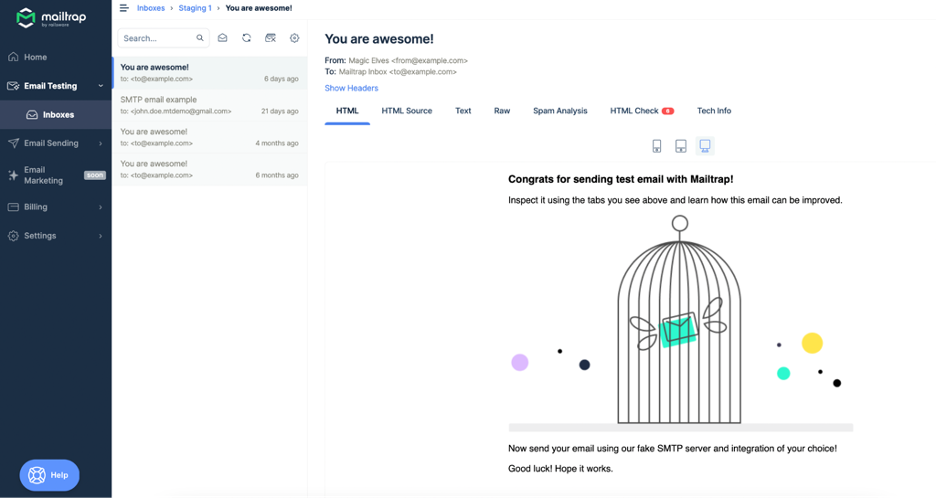Go to Home in sidebar

[35, 57]
